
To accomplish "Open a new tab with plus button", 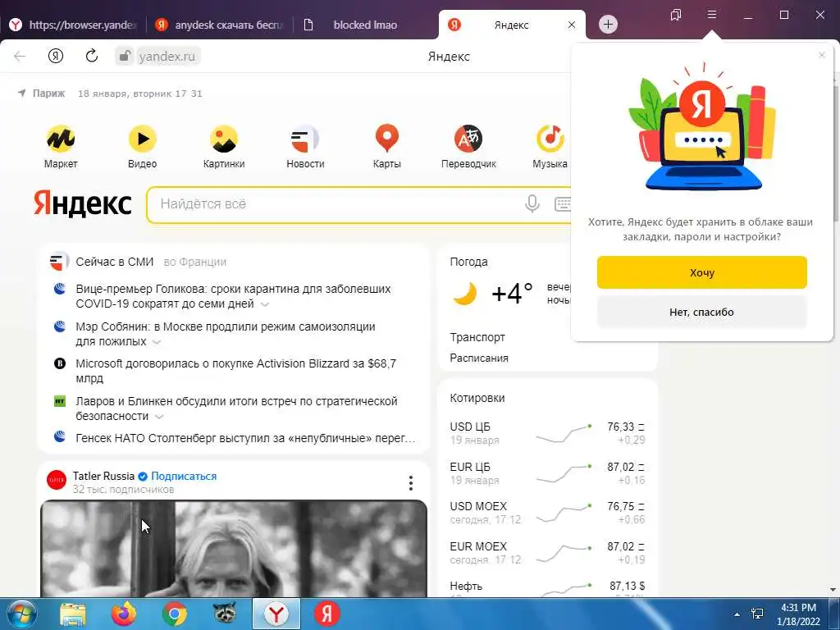I will coord(608,24).
